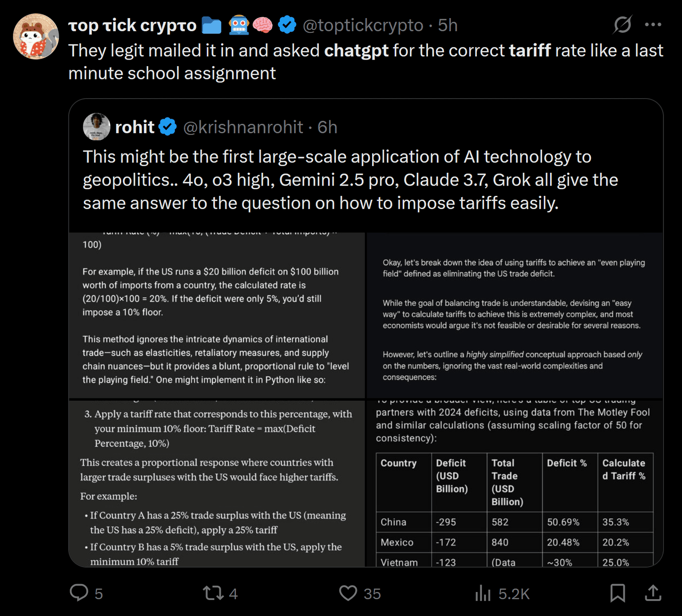The height and width of the screenshot is (616, 682).
Task: Open the top-right 'even playing field' screenshot
Action: (x=514, y=315)
